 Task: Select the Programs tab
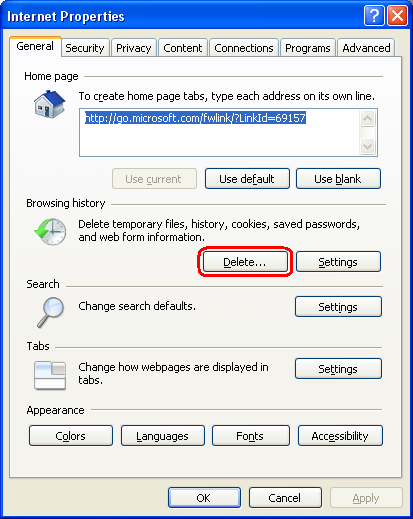pos(308,48)
